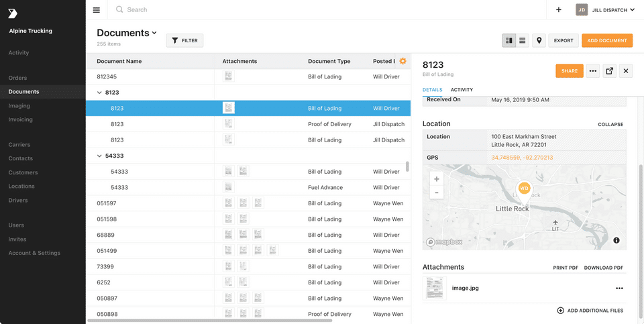This screenshot has height=324, width=644.
Task: Collapse the Location section
Action: (x=610, y=124)
